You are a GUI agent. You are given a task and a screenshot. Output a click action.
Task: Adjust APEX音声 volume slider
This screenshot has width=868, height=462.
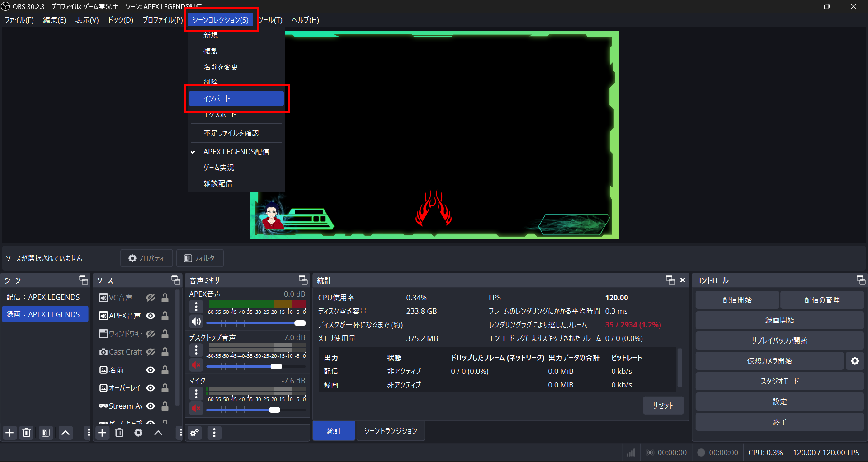pos(256,323)
